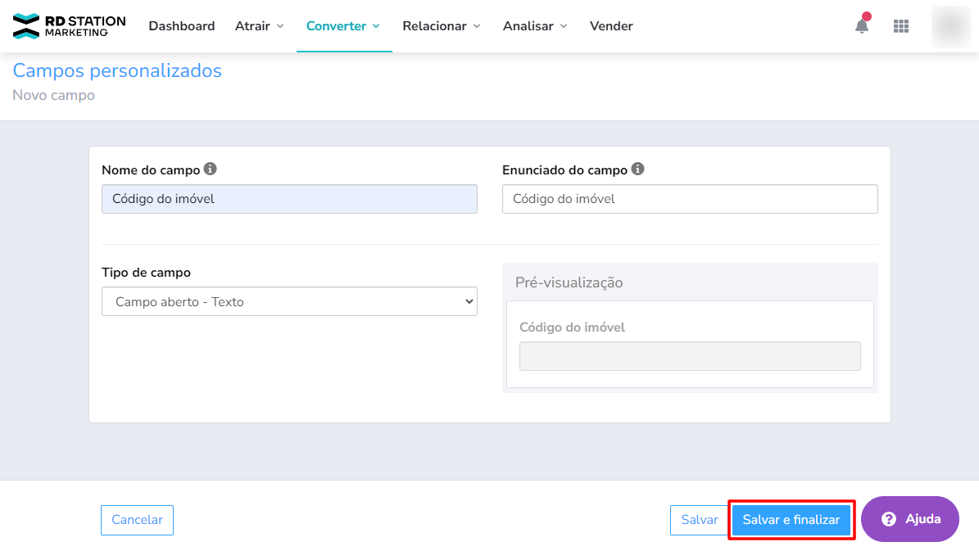Click the Ajuda question mark icon
Screen dimensions: 979x560
tap(889, 519)
